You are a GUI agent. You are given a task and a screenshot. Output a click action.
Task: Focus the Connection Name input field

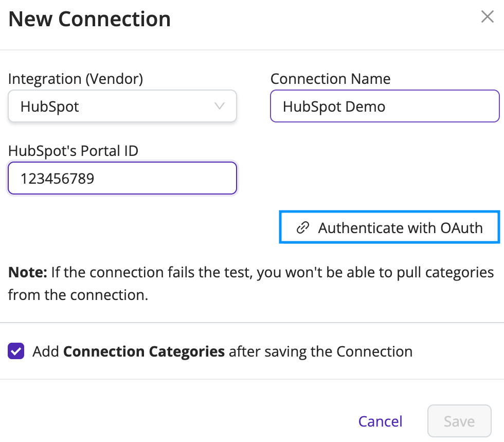pyautogui.click(x=385, y=106)
